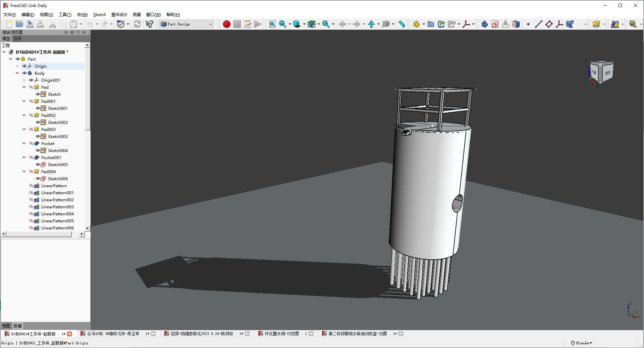The width and height of the screenshot is (644, 348).
Task: Click the fit all view icon
Action: 272,24
